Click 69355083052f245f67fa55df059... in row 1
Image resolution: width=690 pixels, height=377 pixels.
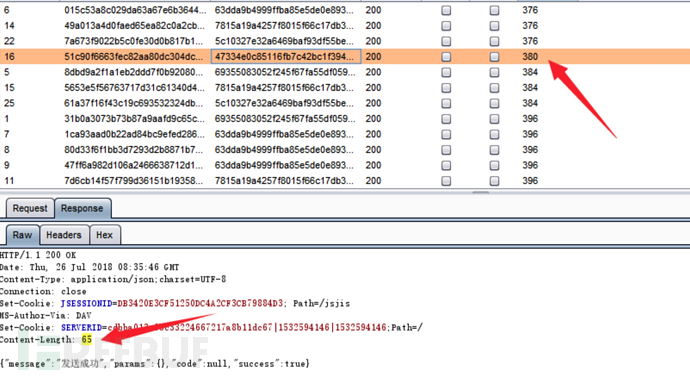[x=285, y=119]
